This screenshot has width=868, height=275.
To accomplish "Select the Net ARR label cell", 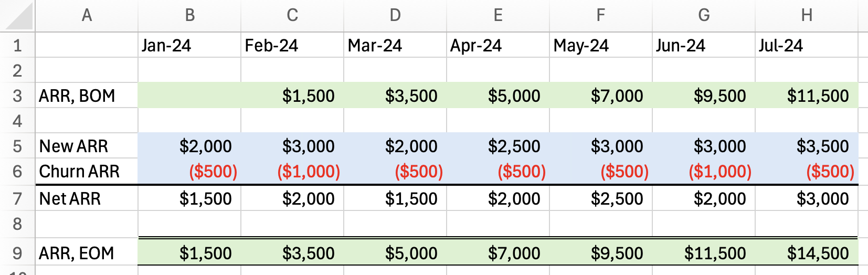I will tap(87, 198).
